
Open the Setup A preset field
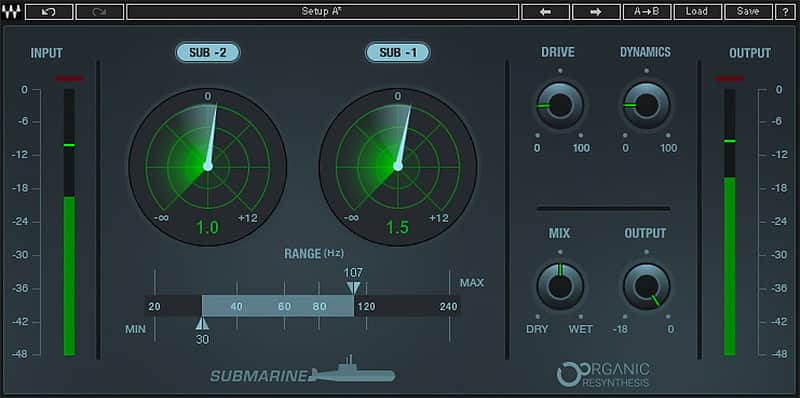tap(322, 12)
